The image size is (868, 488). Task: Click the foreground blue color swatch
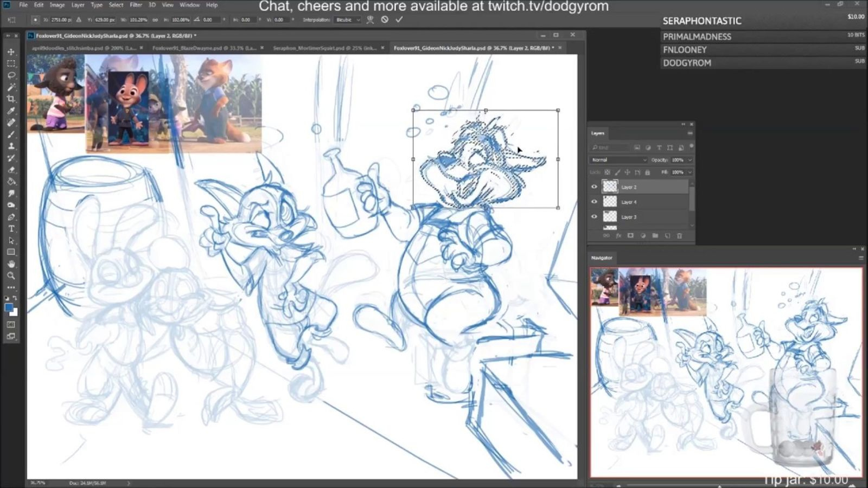(x=9, y=307)
